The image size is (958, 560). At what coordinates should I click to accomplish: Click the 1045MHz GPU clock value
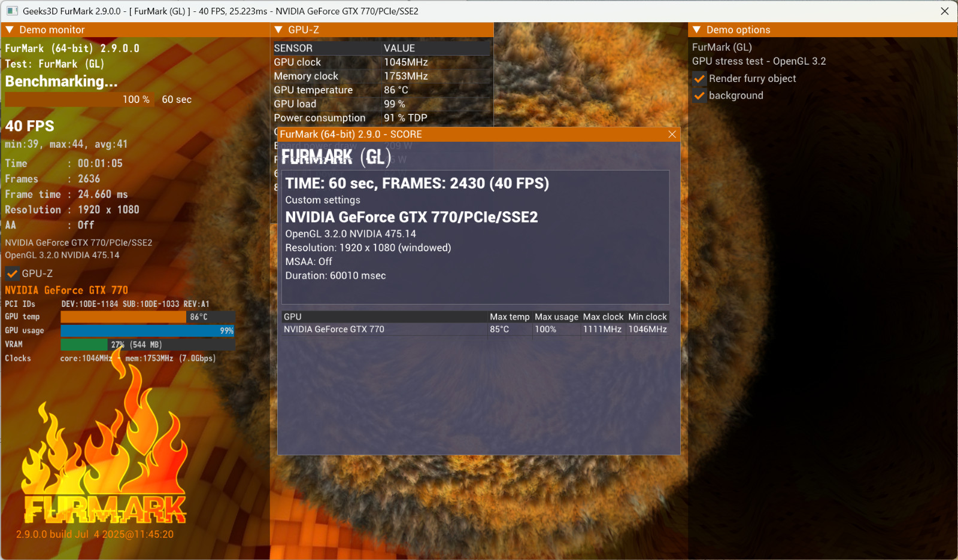[x=406, y=62]
